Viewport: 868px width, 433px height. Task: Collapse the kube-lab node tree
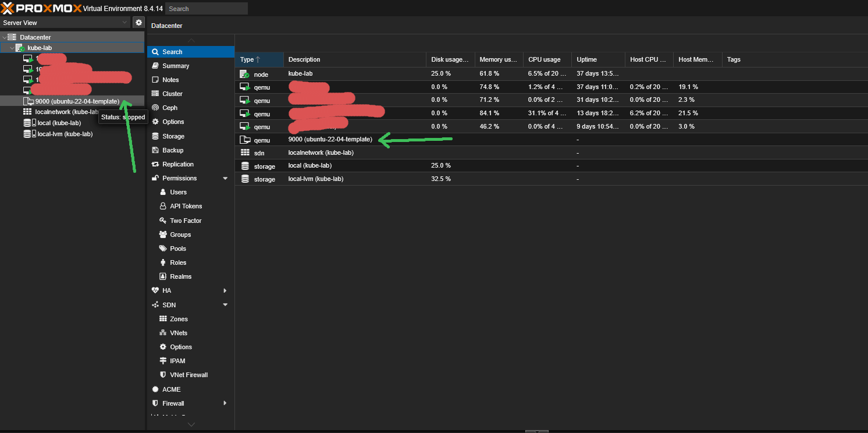12,48
